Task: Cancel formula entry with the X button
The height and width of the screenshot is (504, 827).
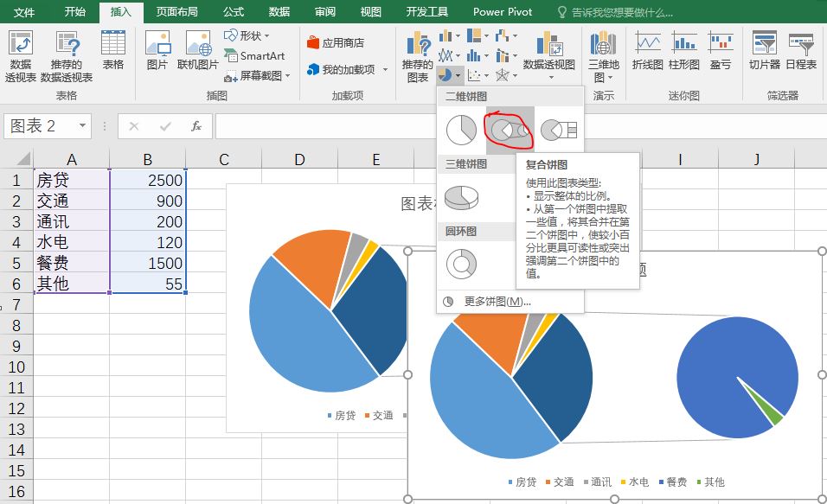Action: click(x=134, y=126)
